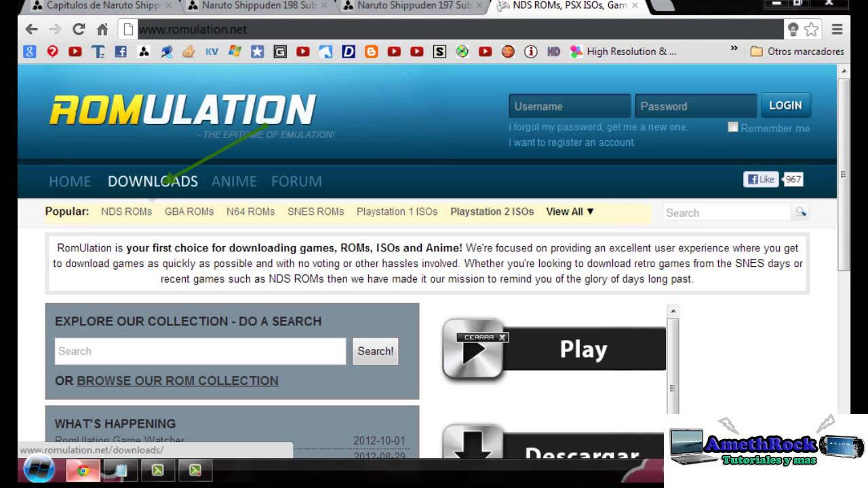Focus the Username field

click(570, 106)
